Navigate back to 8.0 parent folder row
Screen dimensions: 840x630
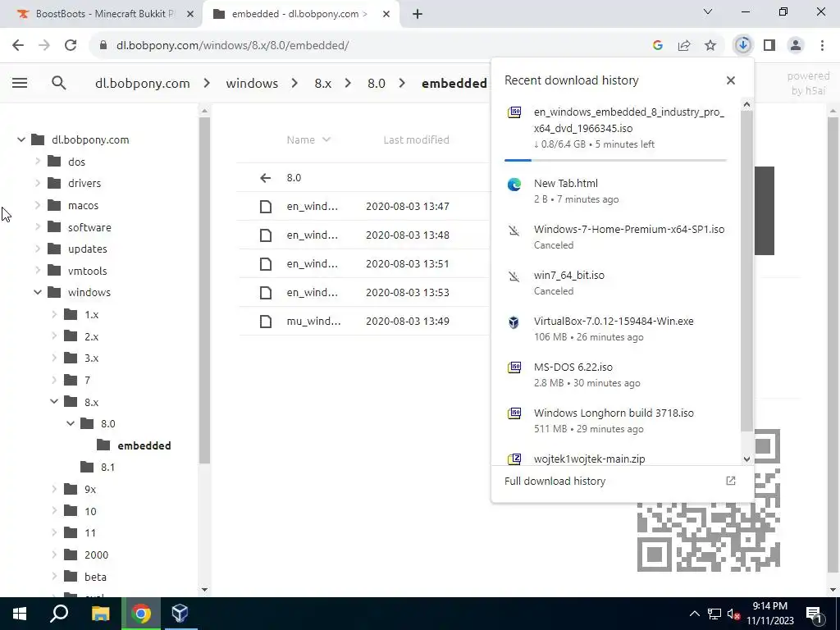(x=363, y=178)
